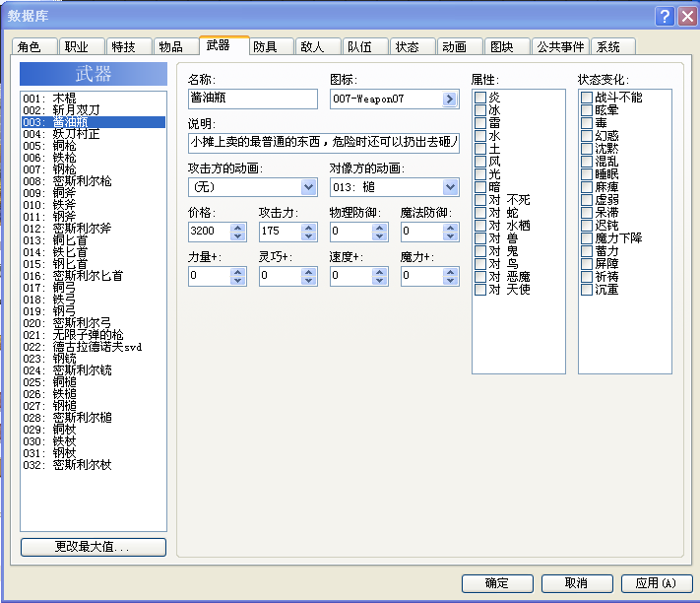Open the icon picker arrow for 007-Weapon07
700x603 pixels.
(450, 100)
